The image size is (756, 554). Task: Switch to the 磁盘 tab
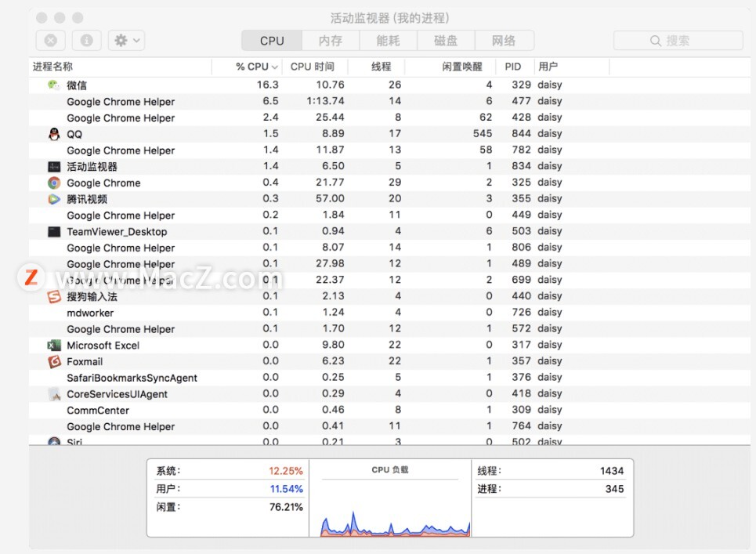(446, 41)
